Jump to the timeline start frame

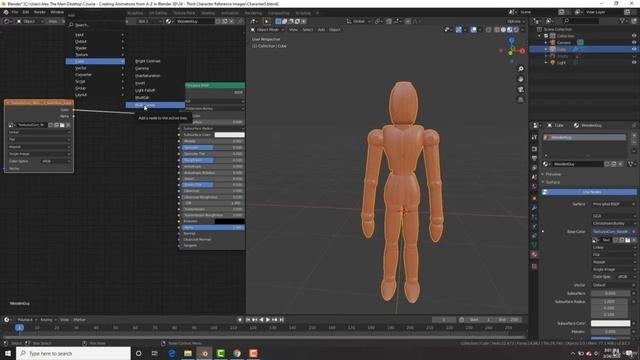pyautogui.click(x=248, y=320)
